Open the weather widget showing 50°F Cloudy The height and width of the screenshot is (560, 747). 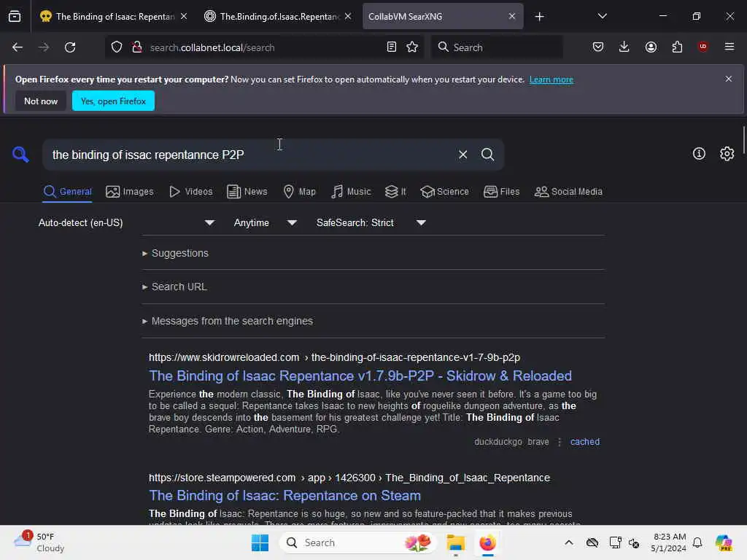point(39,542)
